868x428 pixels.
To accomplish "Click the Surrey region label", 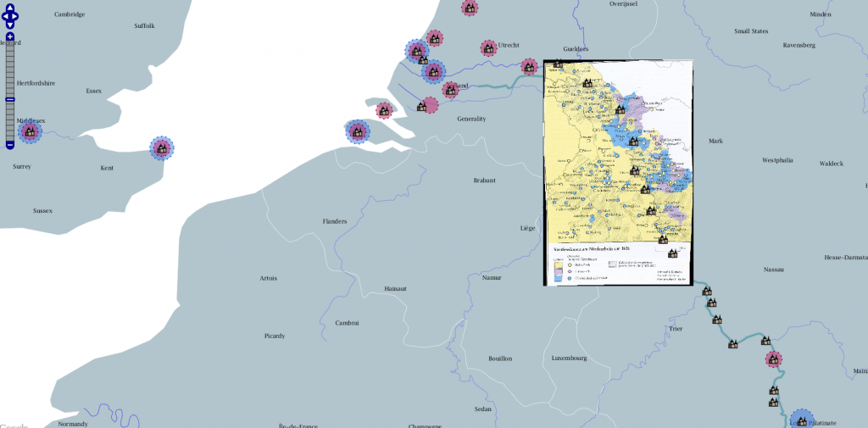I will tap(22, 167).
